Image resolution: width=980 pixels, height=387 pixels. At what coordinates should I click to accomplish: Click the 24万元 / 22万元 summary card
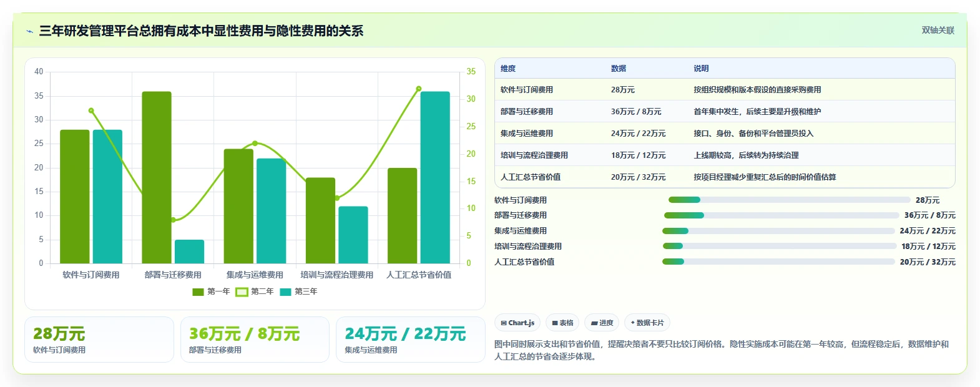(x=411, y=340)
